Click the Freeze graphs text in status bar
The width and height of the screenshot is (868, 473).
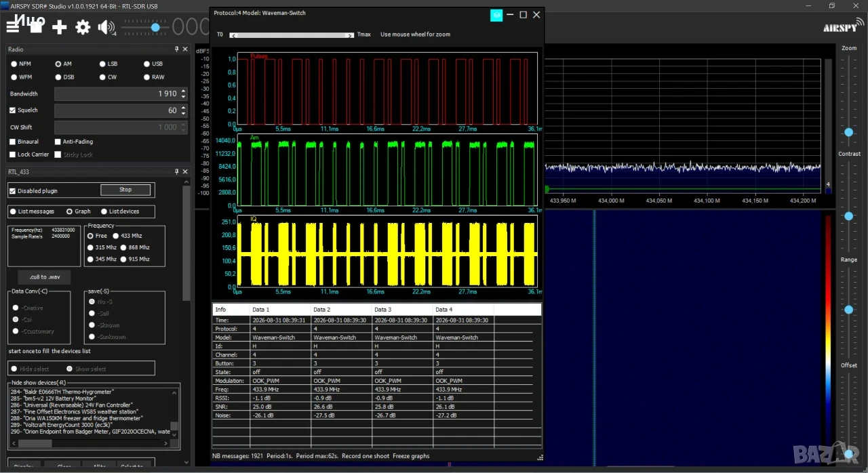click(411, 456)
